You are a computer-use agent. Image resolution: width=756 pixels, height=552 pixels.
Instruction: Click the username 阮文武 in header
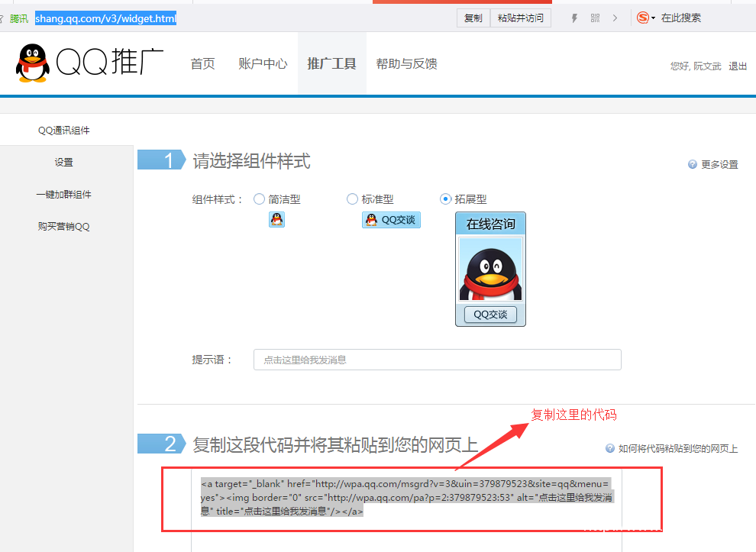click(x=707, y=66)
